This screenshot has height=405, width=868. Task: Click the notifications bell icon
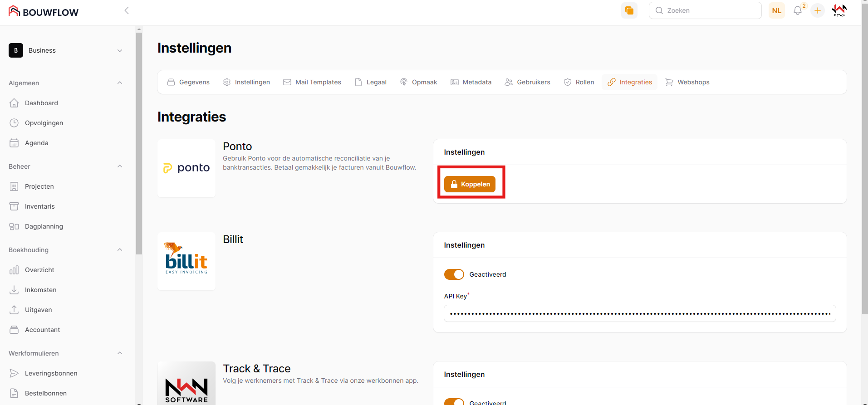coord(797,10)
